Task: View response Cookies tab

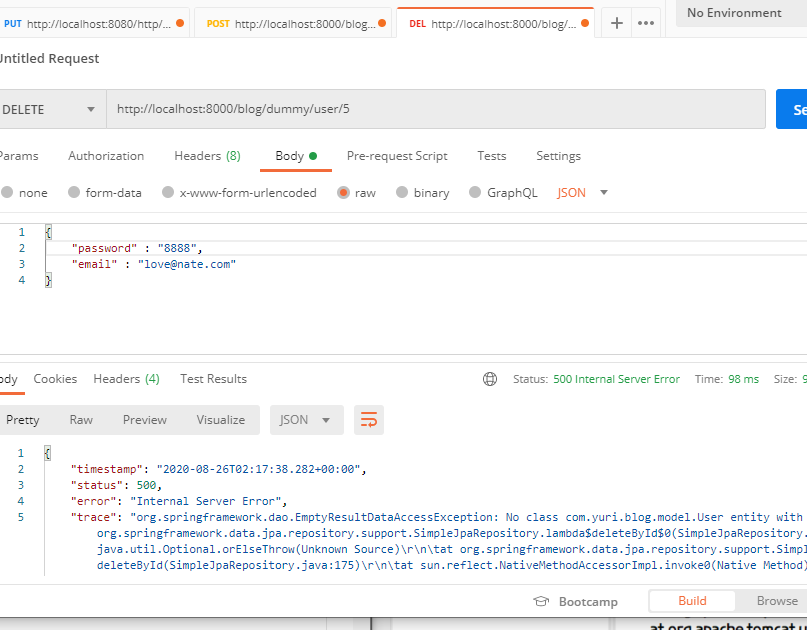Action: click(55, 379)
